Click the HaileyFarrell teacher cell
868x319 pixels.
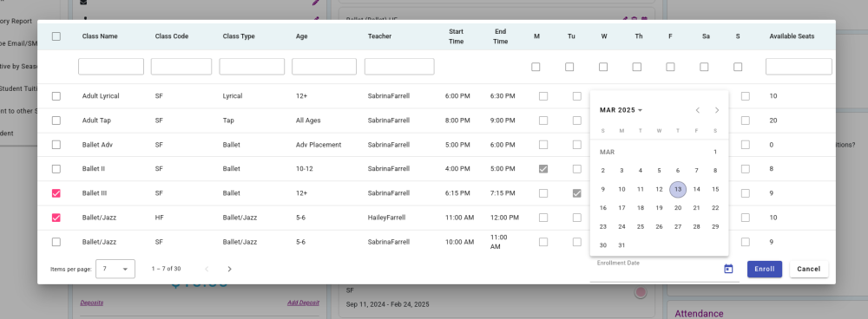coord(386,218)
